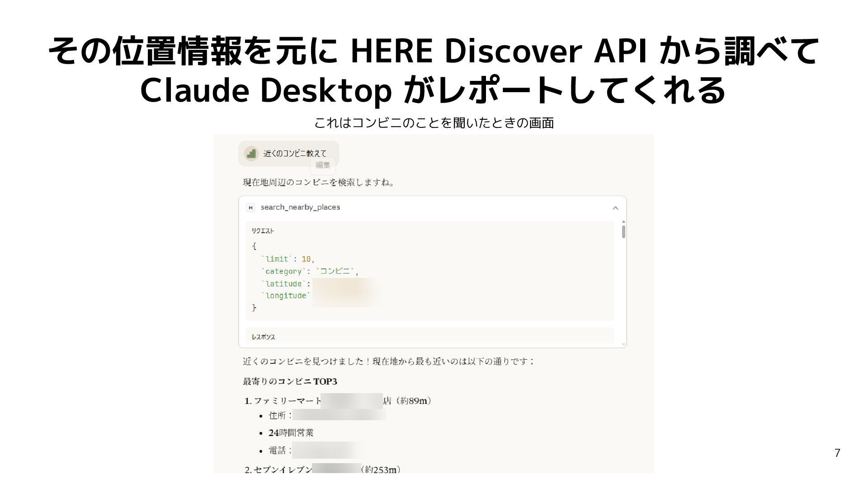Click the heading 最寄りのコンビニ TOP3
The width and height of the screenshot is (868, 488).
pos(290,381)
